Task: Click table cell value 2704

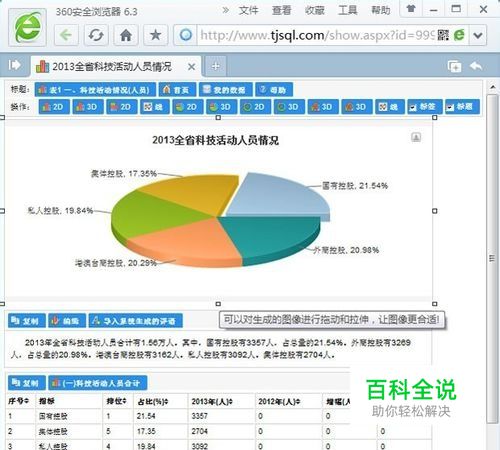Action: point(199,431)
